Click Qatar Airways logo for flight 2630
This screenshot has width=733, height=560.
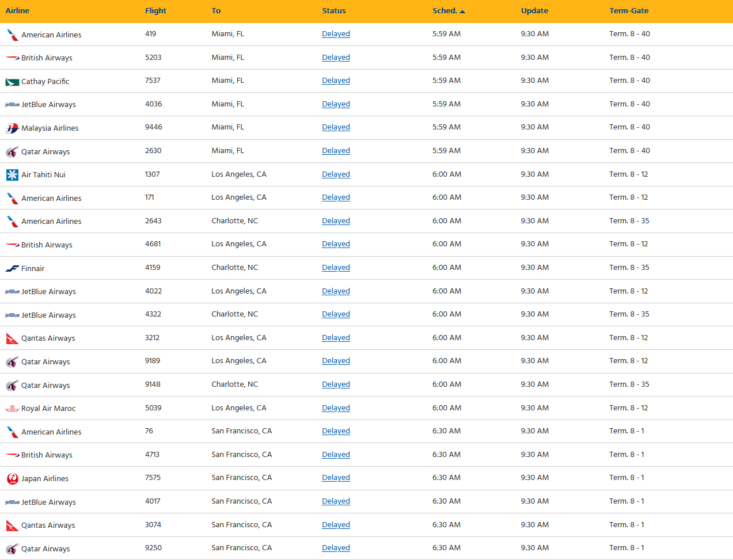pos(12,152)
